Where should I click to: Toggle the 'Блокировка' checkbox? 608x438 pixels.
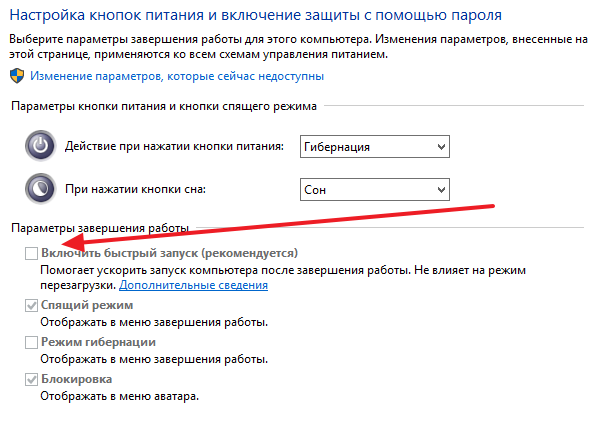(31, 380)
